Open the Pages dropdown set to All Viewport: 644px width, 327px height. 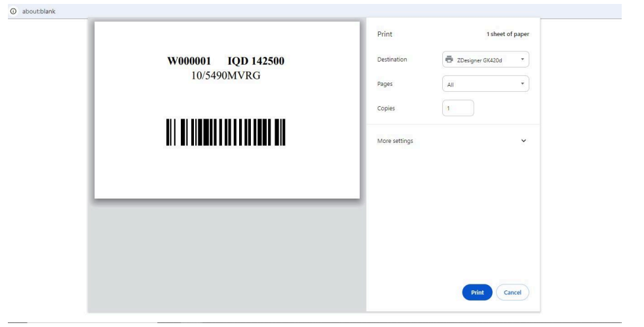(x=485, y=84)
